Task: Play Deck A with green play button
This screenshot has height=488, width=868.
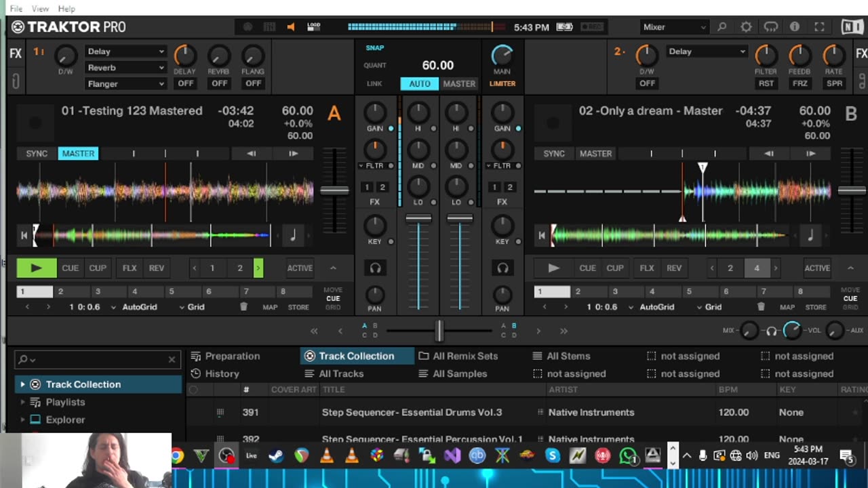Action: click(x=37, y=268)
